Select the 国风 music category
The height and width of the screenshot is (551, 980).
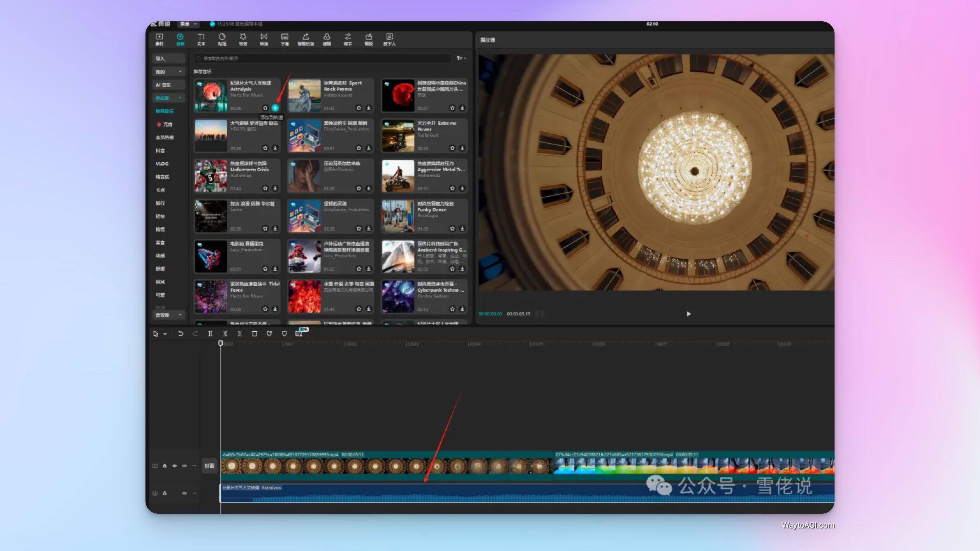pos(160,282)
